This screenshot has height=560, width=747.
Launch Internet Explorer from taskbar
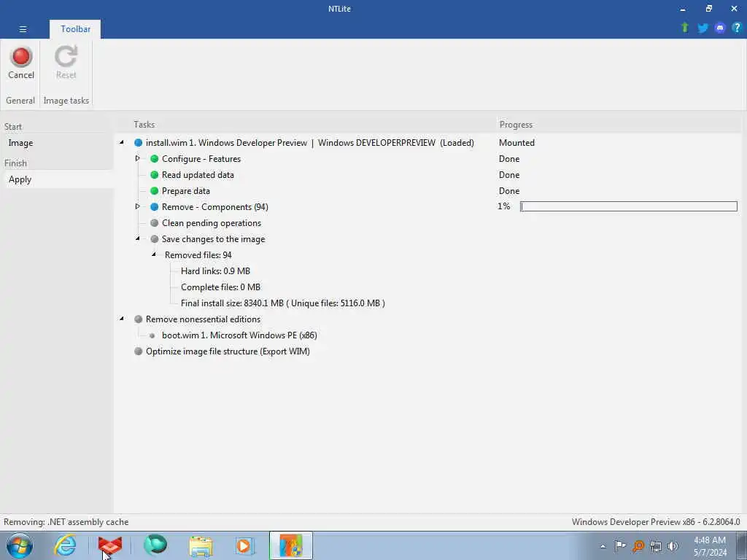pos(65,545)
